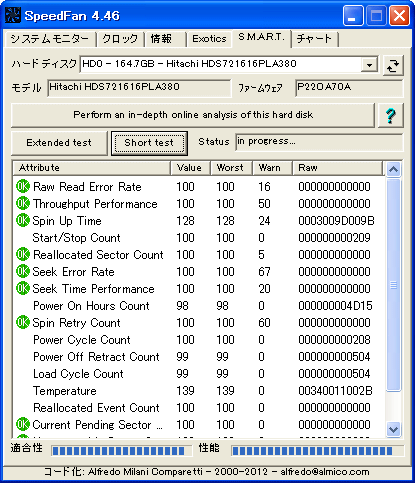Click raw value 0003009D009B
The height and width of the screenshot is (483, 415).
(336, 221)
